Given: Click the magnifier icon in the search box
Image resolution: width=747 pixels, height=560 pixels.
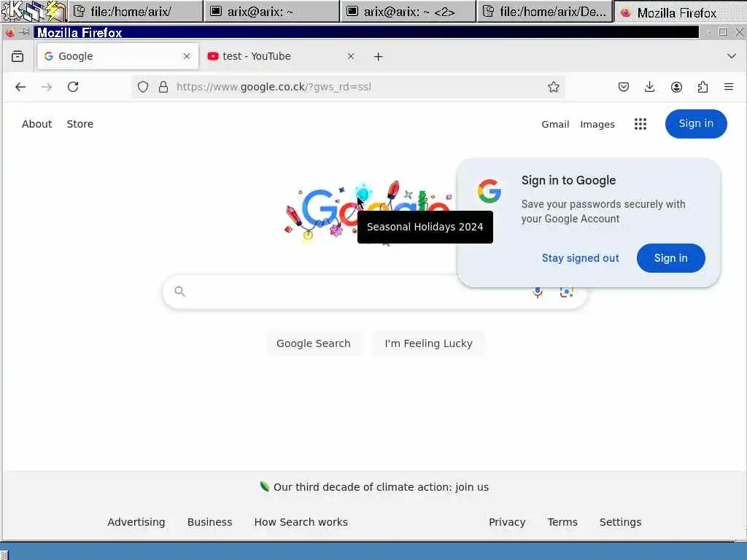Looking at the screenshot, I should pos(179,291).
